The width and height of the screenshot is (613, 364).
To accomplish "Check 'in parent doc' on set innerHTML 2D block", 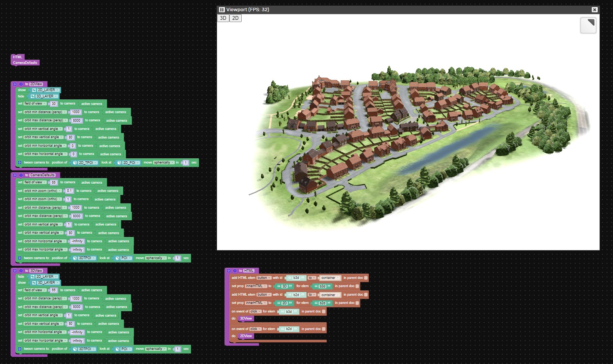I will click(x=357, y=303).
